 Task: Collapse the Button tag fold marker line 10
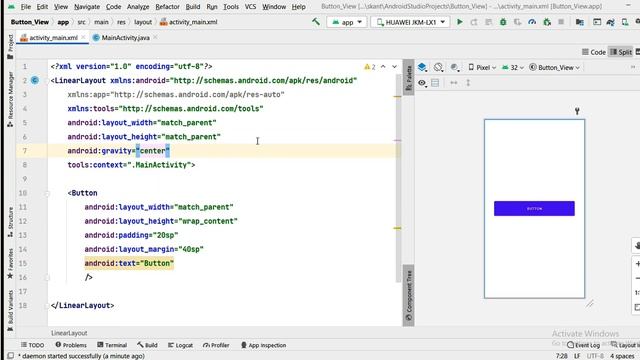point(47,193)
